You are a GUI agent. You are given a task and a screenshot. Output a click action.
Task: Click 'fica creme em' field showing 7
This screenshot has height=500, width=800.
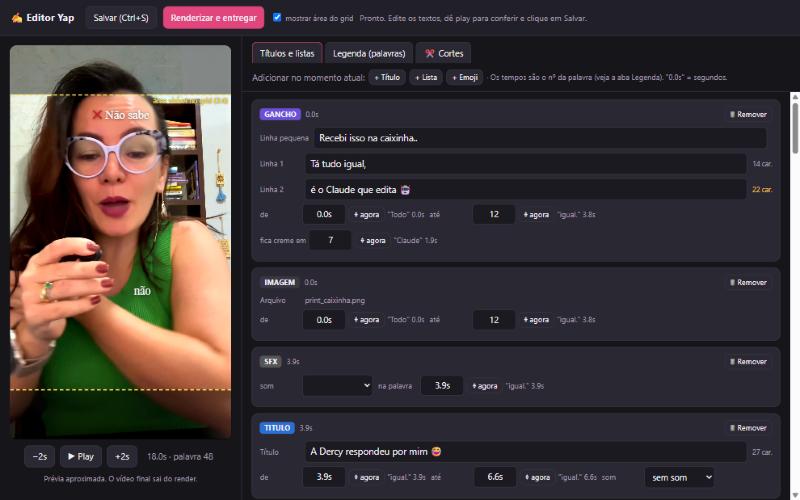pos(330,240)
